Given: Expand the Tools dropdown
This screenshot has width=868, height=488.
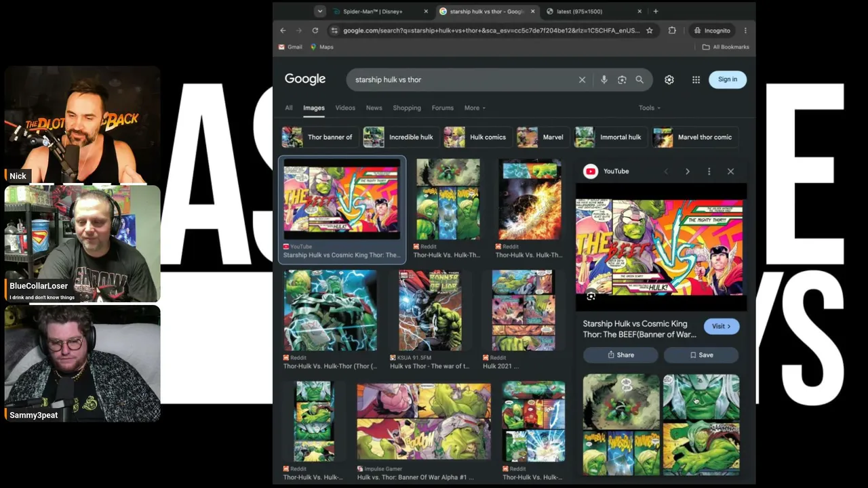Looking at the screenshot, I should click(650, 108).
